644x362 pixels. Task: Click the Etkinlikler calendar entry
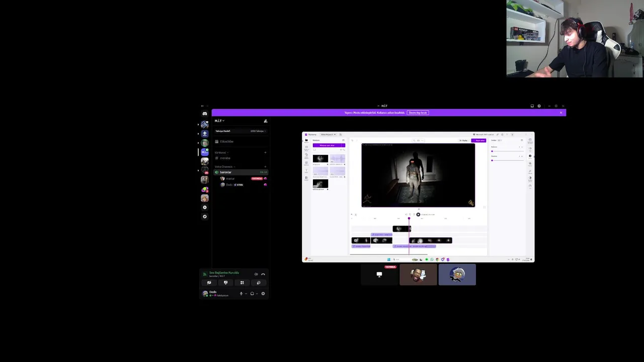tap(226, 141)
